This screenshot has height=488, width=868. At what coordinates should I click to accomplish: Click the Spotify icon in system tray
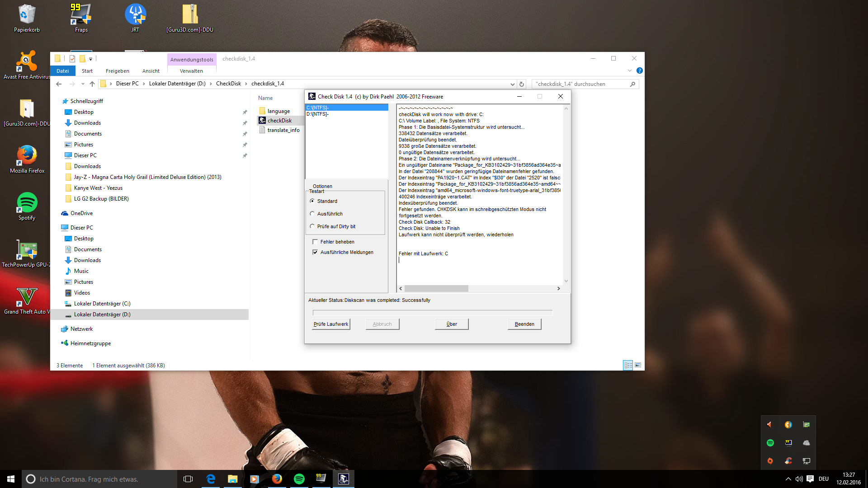[x=770, y=443]
